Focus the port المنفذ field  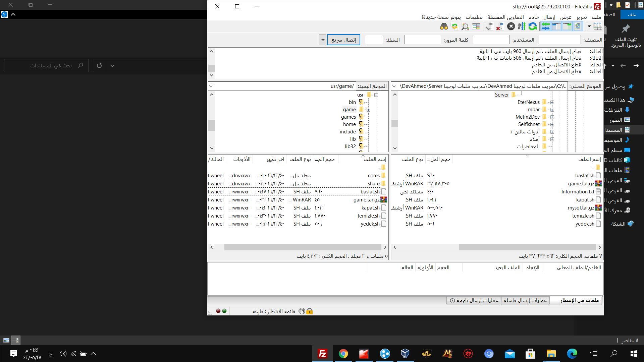(374, 40)
